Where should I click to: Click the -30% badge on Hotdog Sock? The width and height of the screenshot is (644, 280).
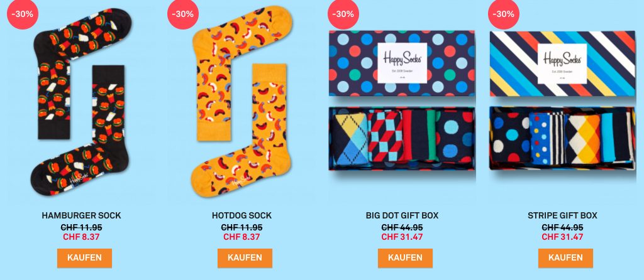[183, 14]
